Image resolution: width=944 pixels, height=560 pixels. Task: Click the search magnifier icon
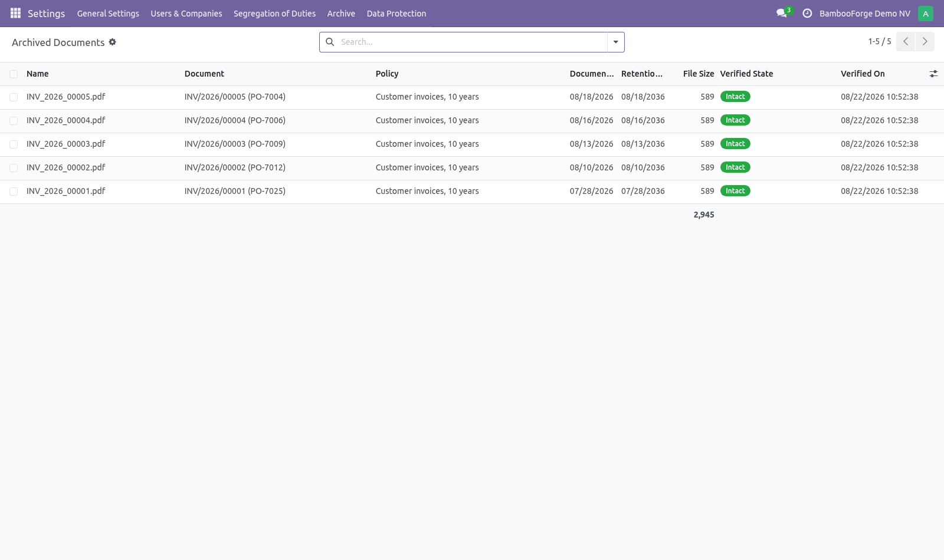tap(330, 42)
